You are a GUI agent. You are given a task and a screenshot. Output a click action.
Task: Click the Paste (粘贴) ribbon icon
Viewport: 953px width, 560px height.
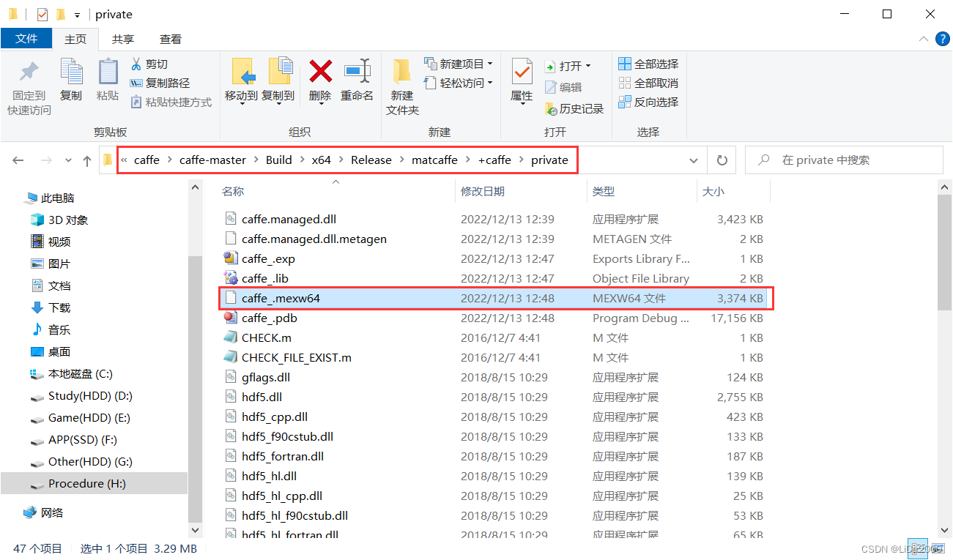[108, 72]
